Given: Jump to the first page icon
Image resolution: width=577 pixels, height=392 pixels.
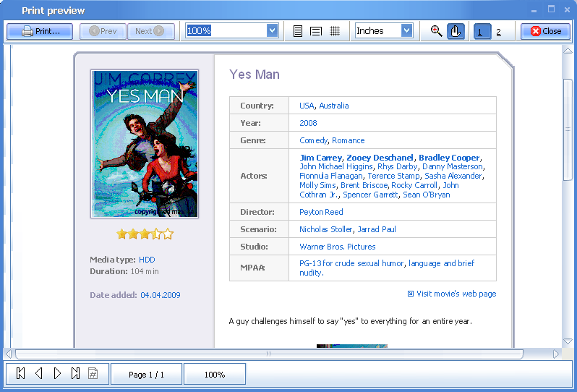Looking at the screenshot, I should (x=20, y=374).
